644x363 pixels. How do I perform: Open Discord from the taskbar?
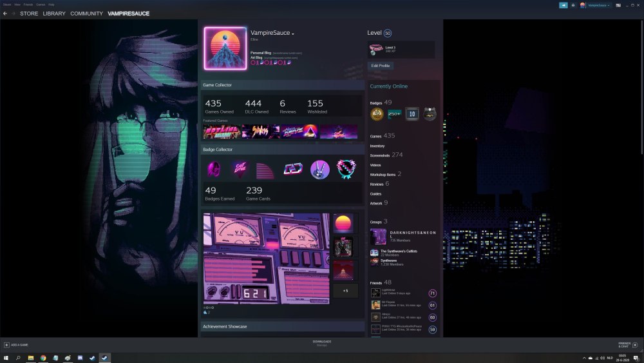[x=80, y=358]
